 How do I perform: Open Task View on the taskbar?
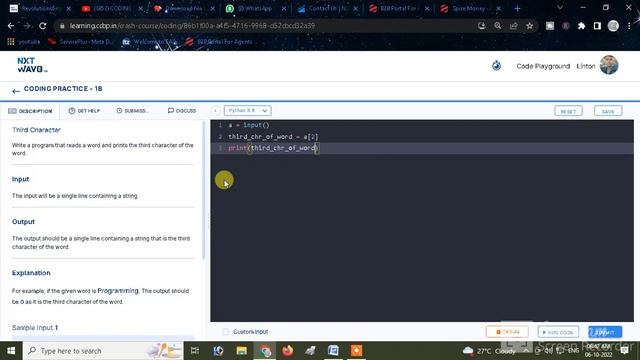coord(195,351)
